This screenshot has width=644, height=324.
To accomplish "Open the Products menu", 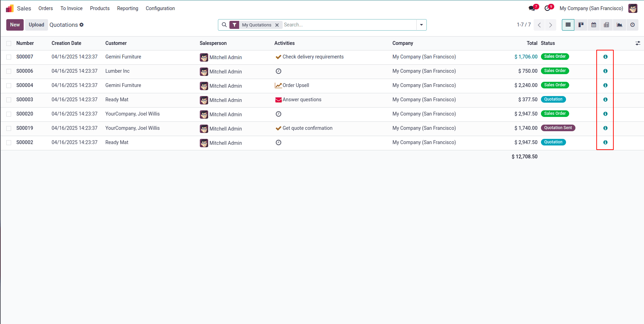I will pos(100,8).
